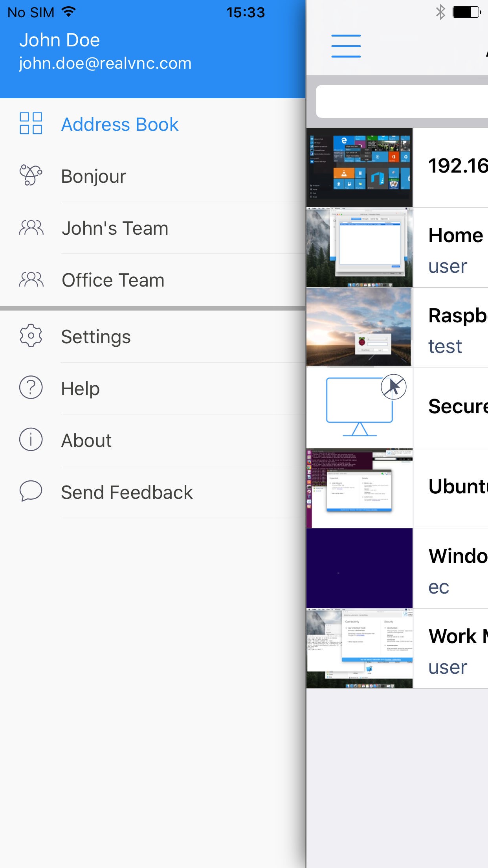Tap the John's Team people icon
Viewport: 488px width, 868px height.
31,228
